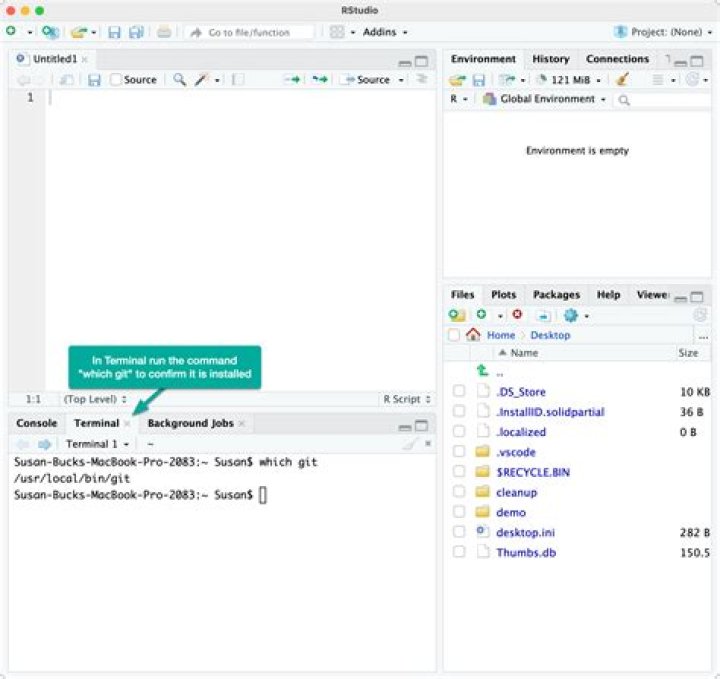The width and height of the screenshot is (720, 679).
Task: Expand the Source button dropdown arrow
Action: [401, 80]
